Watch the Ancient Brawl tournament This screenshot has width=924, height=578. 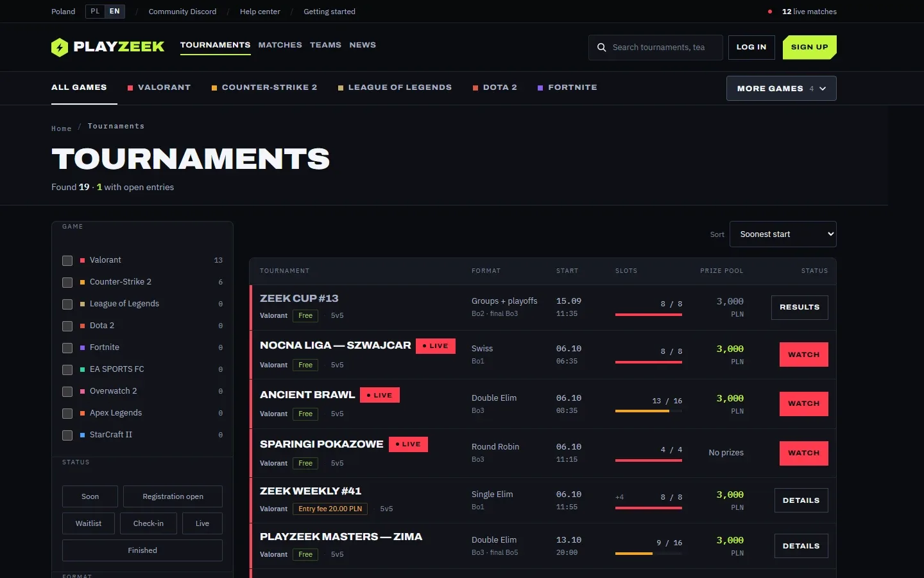point(804,404)
